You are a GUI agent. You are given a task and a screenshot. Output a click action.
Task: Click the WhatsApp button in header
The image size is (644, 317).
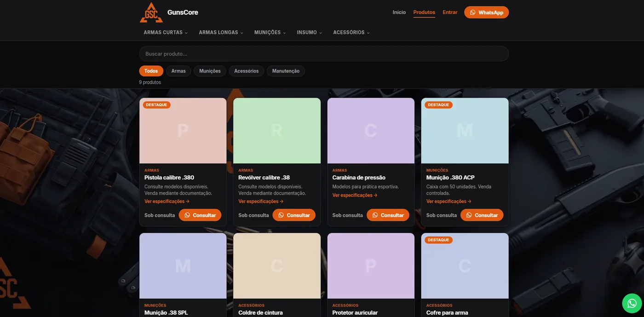pyautogui.click(x=486, y=12)
